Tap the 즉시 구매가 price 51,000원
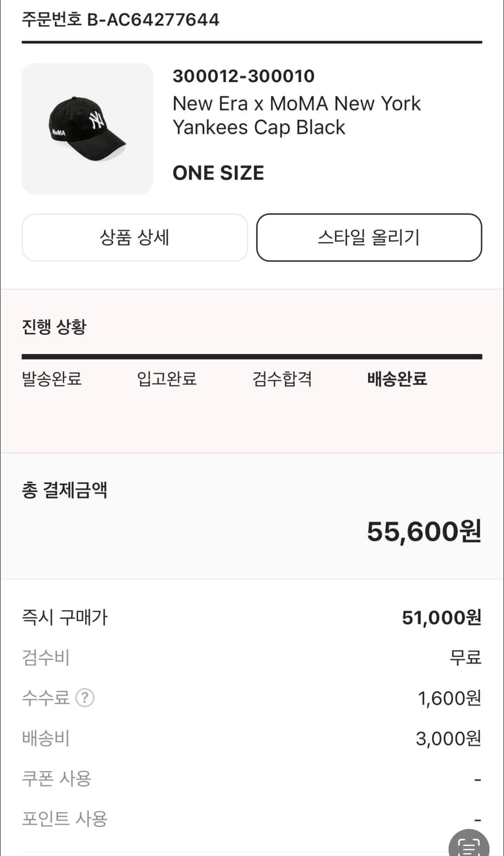504x856 pixels. pyautogui.click(x=441, y=617)
